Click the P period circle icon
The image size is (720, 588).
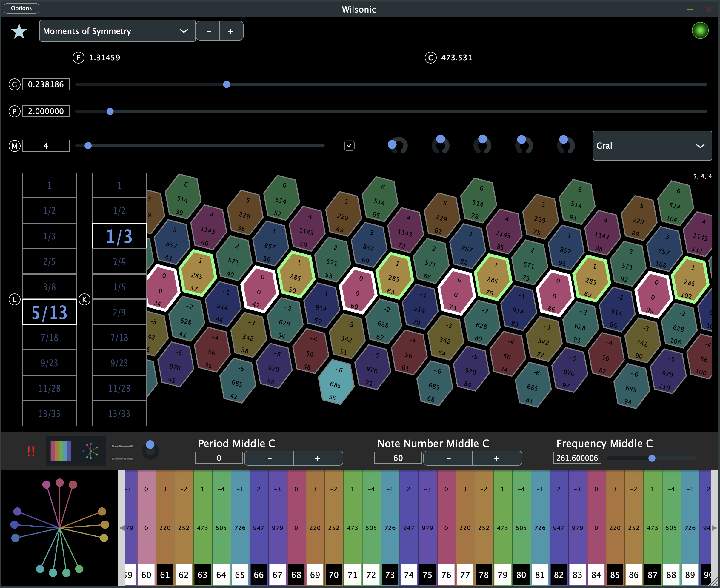[15, 111]
